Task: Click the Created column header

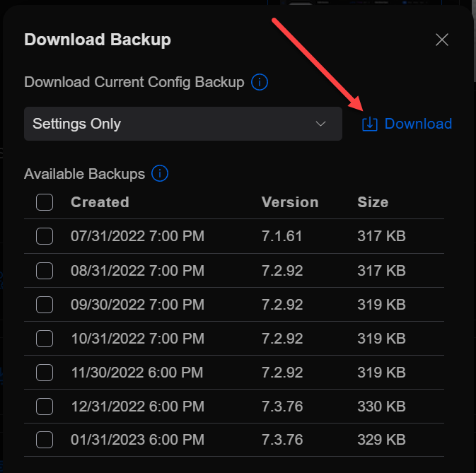Action: coord(100,202)
